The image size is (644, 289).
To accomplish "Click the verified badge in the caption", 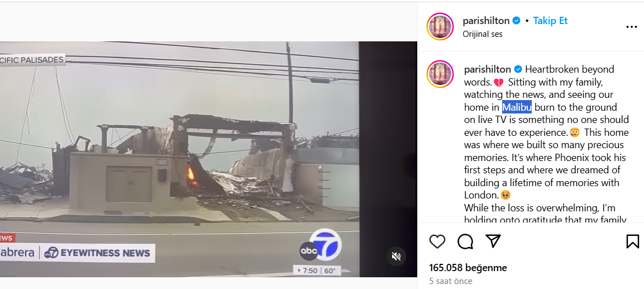I will [518, 69].
